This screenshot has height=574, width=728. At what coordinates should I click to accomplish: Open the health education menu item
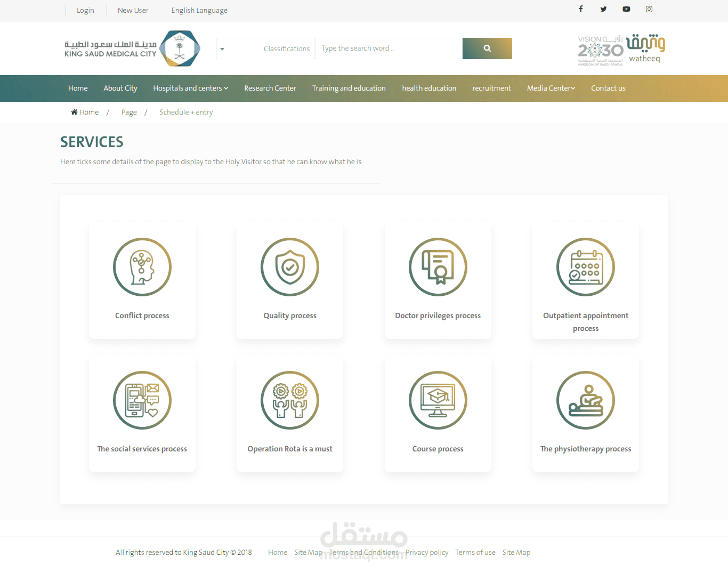(429, 88)
